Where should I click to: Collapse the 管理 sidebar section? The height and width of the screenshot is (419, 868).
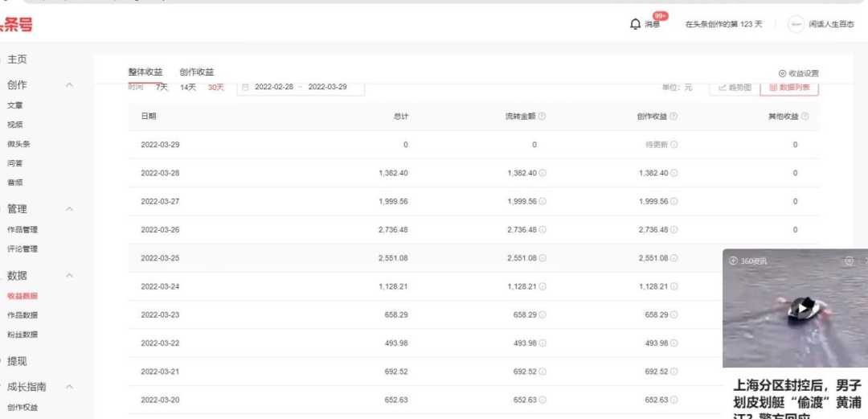tap(70, 209)
